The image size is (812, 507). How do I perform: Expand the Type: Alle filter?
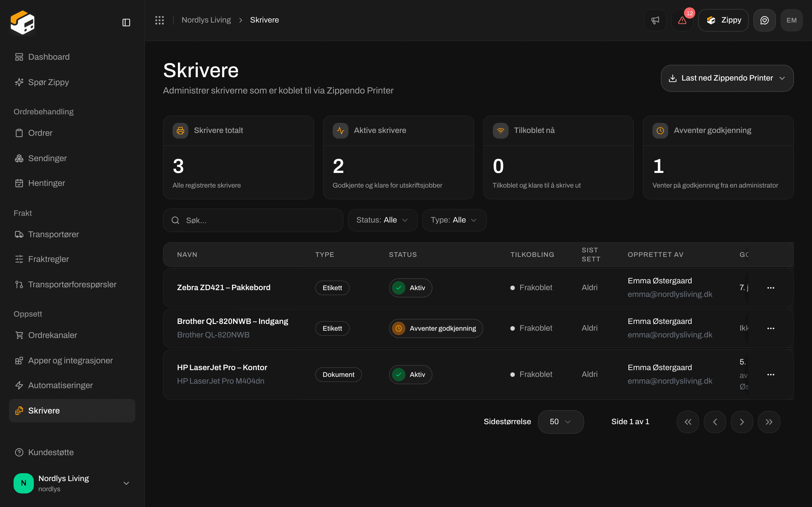coord(454,220)
